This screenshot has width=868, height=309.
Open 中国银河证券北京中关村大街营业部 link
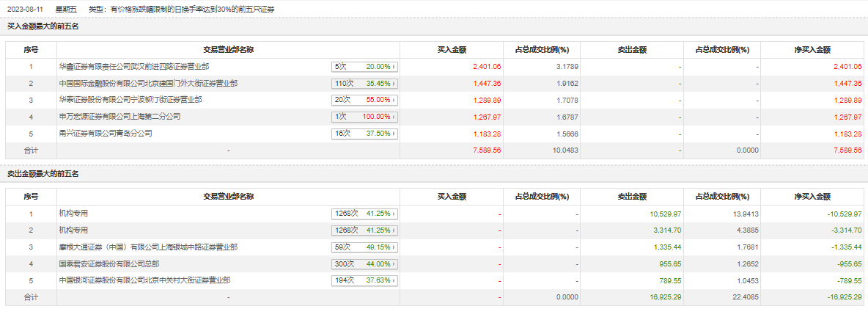click(x=144, y=280)
